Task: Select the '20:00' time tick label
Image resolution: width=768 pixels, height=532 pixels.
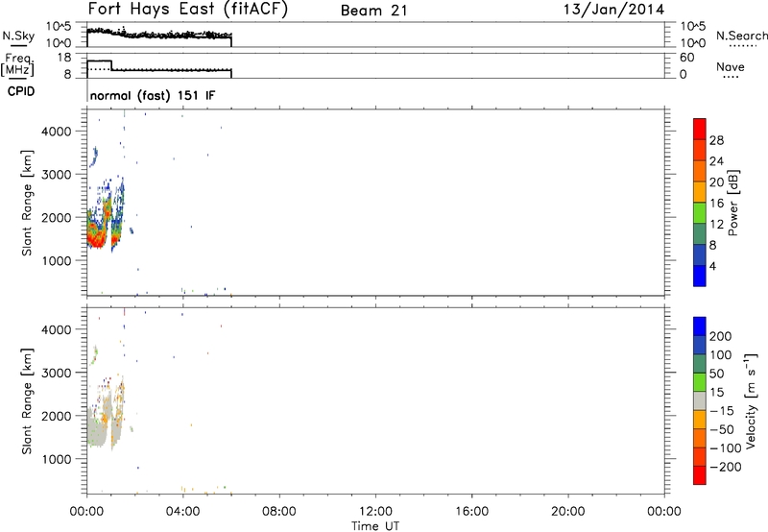Action: pyautogui.click(x=567, y=512)
